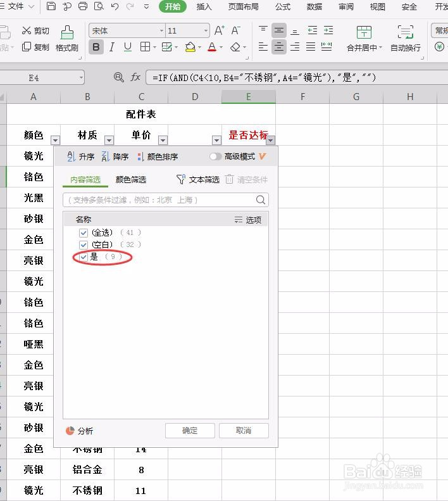The height and width of the screenshot is (501, 448).
Task: Expand the Name Box E4 dropdown
Action: coord(81,77)
